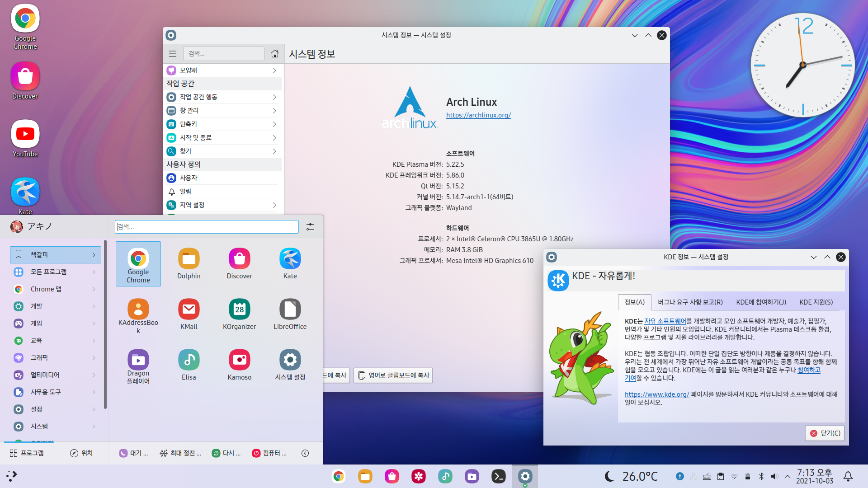Click 닫기(C) button in KDE 정보

pos(825,433)
